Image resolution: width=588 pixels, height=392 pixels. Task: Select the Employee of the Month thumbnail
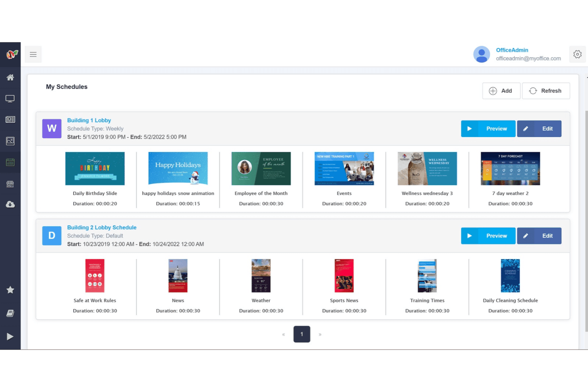coord(261,168)
